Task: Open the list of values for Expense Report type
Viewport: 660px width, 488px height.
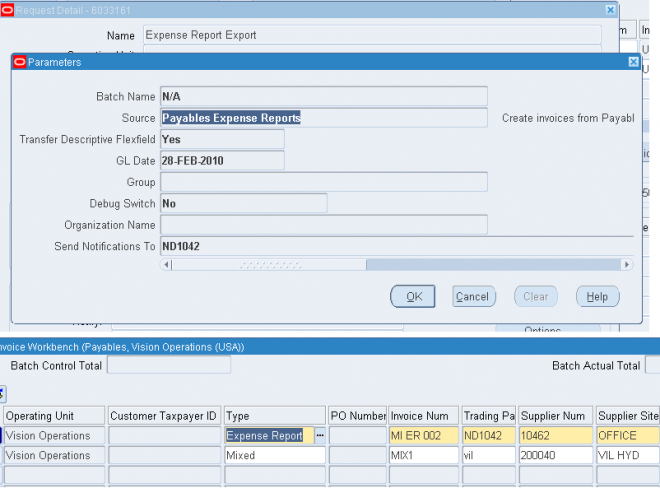Action: 320,435
